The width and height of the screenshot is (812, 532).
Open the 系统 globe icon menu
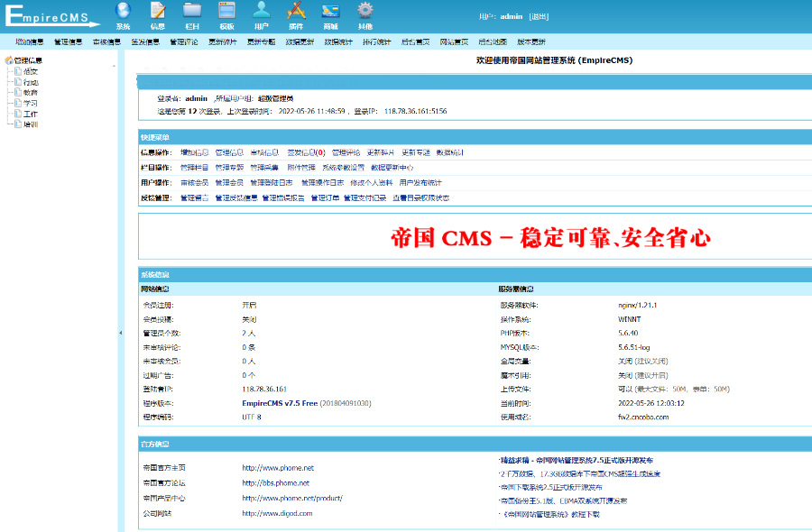point(124,15)
